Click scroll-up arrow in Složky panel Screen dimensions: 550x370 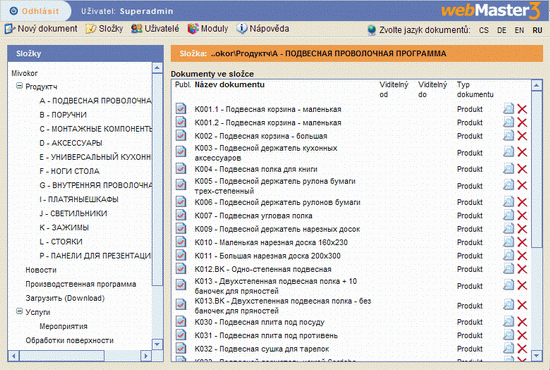point(157,68)
